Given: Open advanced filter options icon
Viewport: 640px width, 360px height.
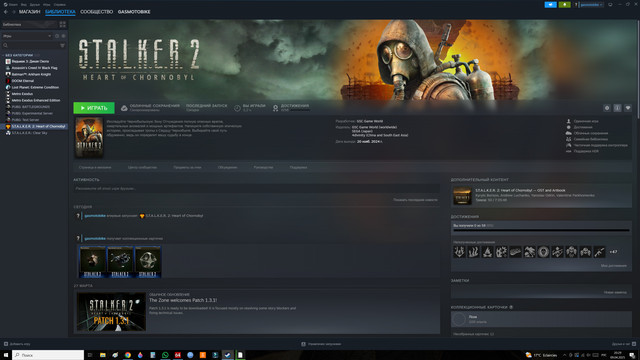Looking at the screenshot, I should coord(62,45).
